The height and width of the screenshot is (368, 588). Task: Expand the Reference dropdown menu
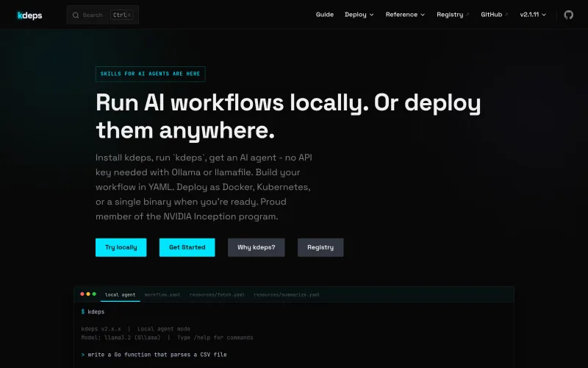[x=405, y=15]
